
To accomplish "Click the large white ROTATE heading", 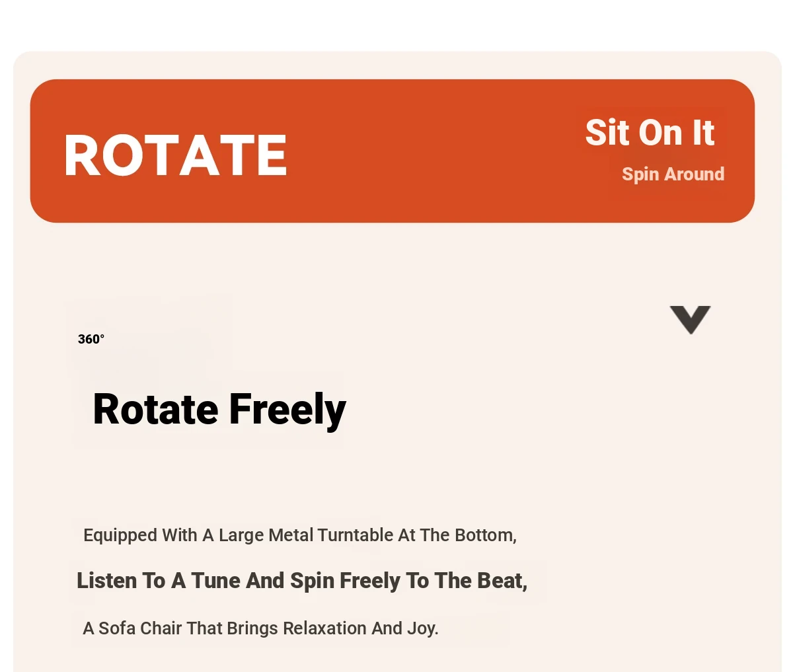I will (176, 156).
